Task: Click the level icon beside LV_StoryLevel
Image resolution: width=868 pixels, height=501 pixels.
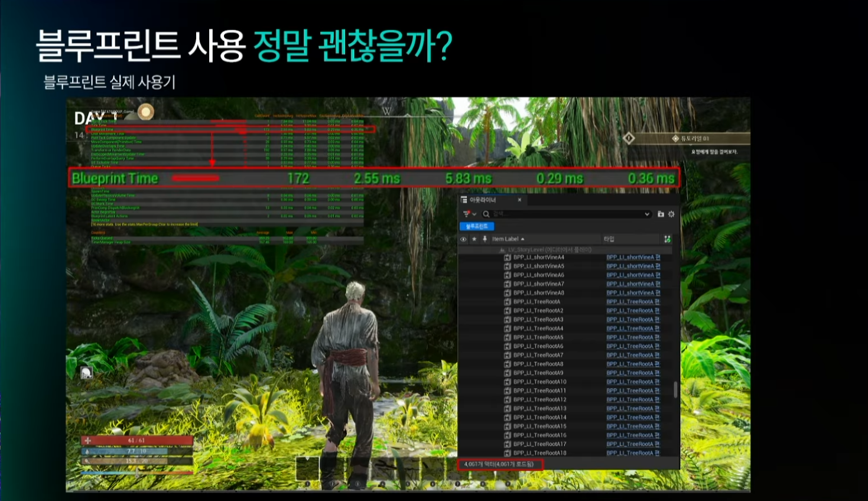Action: (502, 250)
